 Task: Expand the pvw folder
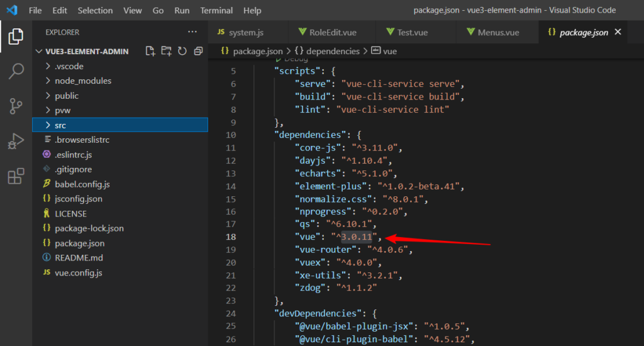120,111
